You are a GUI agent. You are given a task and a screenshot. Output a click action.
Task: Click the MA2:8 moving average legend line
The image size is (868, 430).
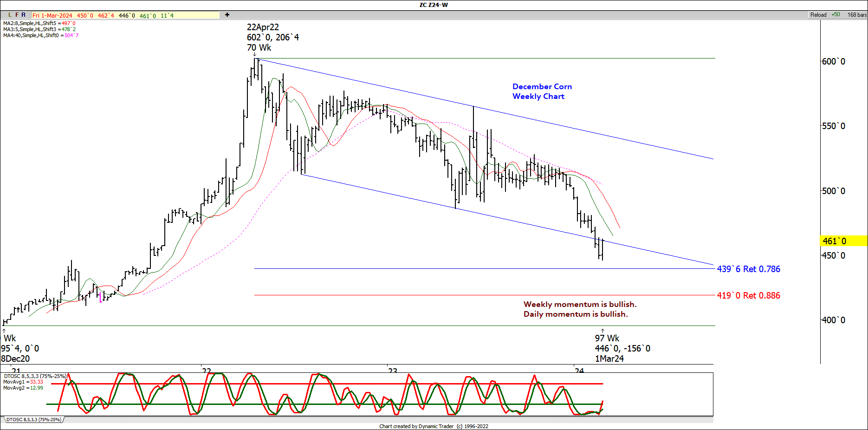click(39, 23)
